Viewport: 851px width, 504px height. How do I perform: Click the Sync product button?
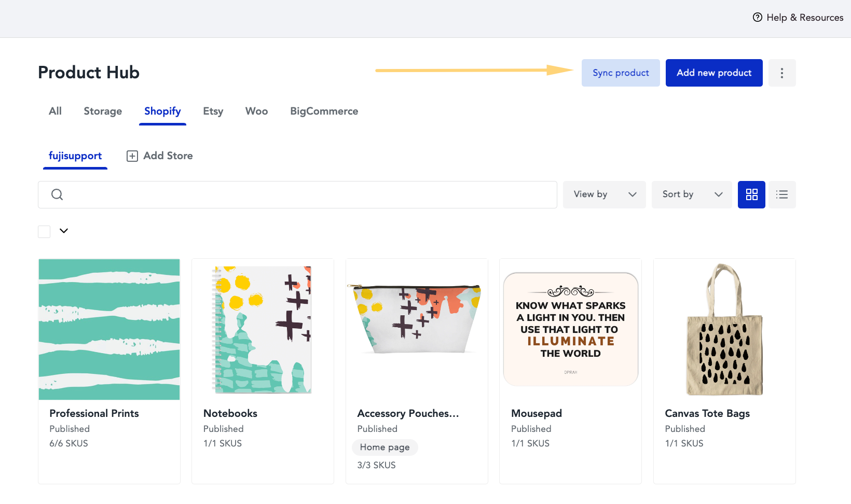click(x=621, y=73)
